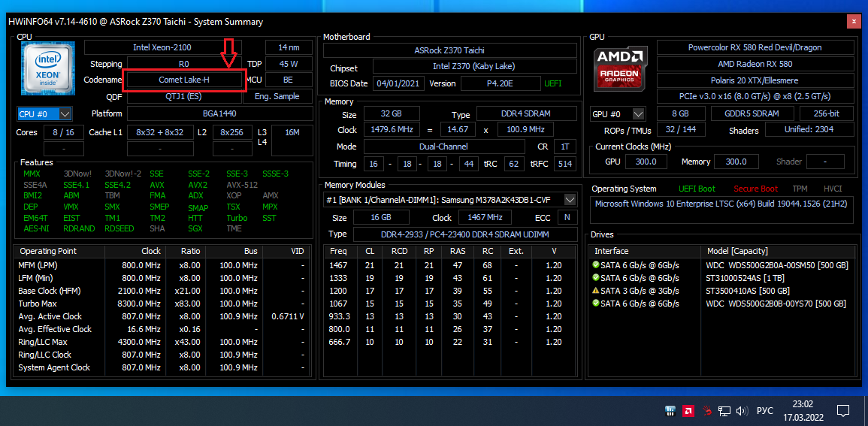Click the AES-NI feature label

[x=36, y=228]
